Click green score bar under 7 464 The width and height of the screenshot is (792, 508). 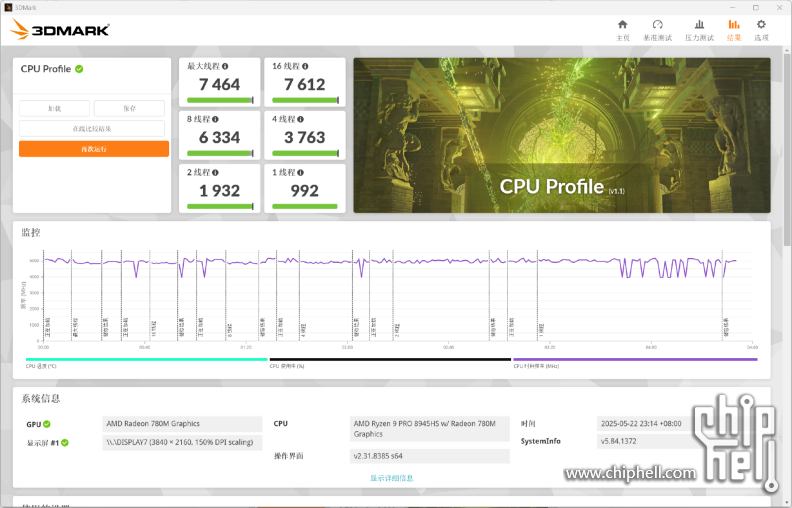coord(220,100)
